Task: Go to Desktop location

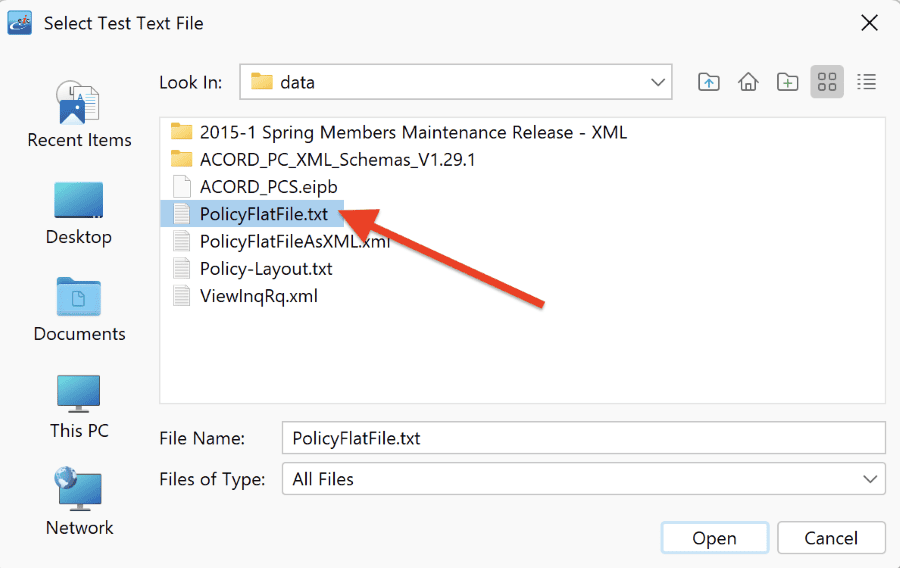Action: tap(79, 213)
